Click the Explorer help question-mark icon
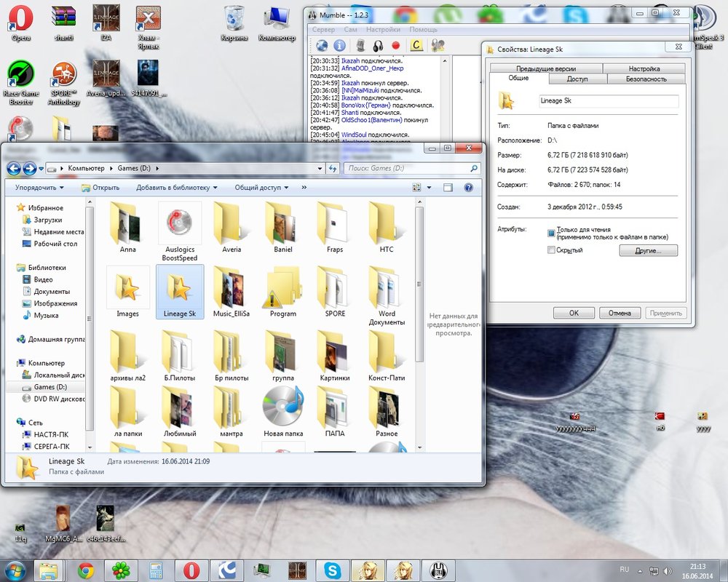 [x=468, y=188]
